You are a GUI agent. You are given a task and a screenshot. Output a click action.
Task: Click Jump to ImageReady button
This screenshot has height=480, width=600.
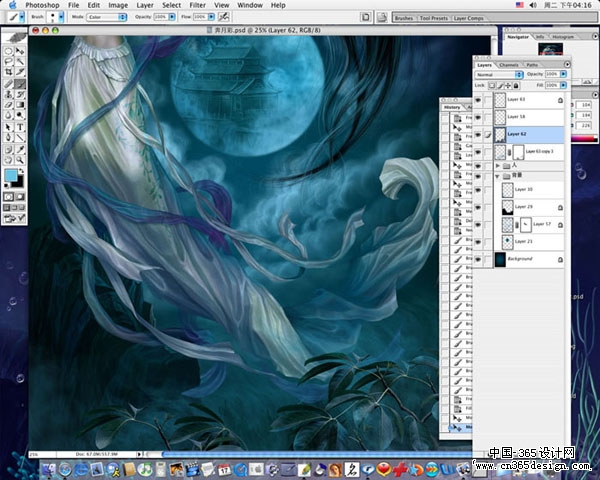14,219
